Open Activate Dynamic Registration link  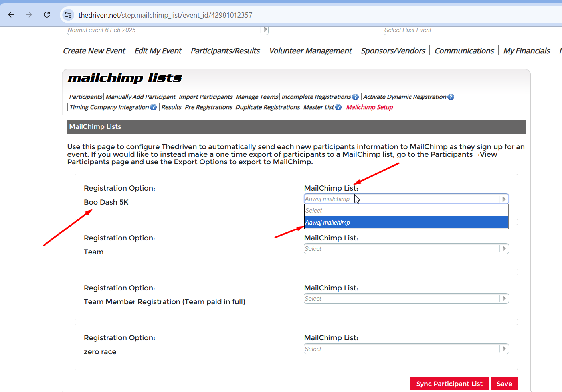405,97
